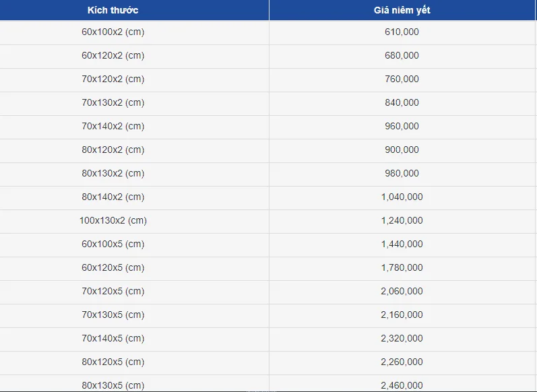Click the 1,240,000 price cell
The height and width of the screenshot is (392, 537).
402,220
